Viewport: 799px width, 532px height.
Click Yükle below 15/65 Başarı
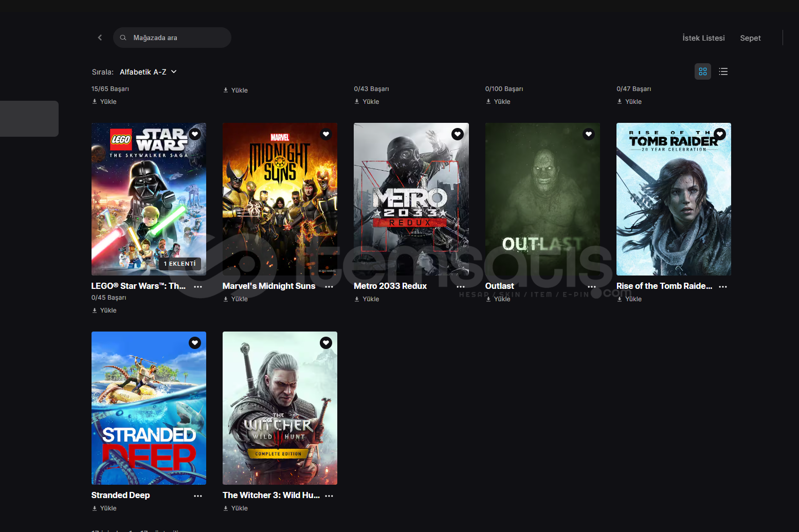pyautogui.click(x=104, y=102)
